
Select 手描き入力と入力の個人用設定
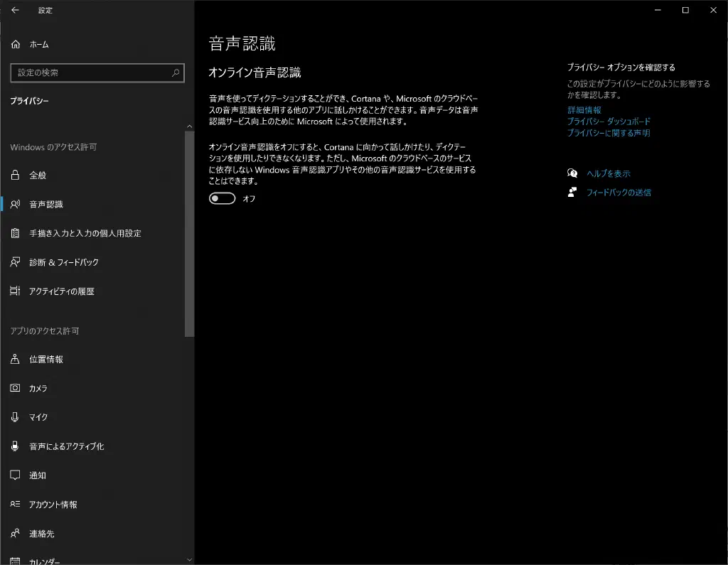85,233
